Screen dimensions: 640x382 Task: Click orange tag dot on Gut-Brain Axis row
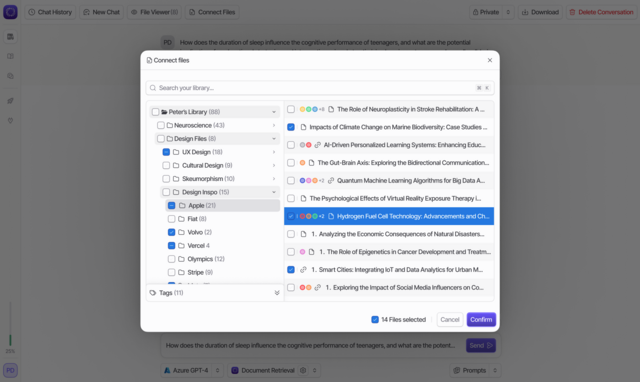(302, 163)
